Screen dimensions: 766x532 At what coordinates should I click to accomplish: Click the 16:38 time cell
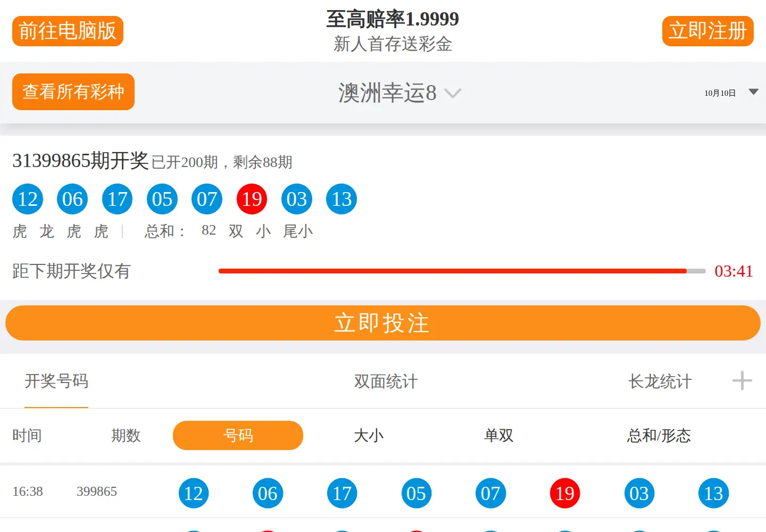(x=28, y=492)
